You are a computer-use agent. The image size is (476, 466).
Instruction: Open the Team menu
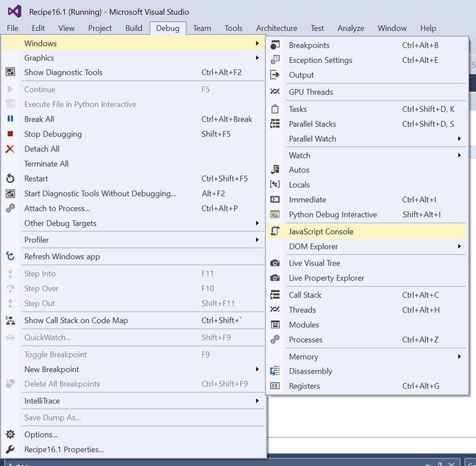click(x=202, y=28)
